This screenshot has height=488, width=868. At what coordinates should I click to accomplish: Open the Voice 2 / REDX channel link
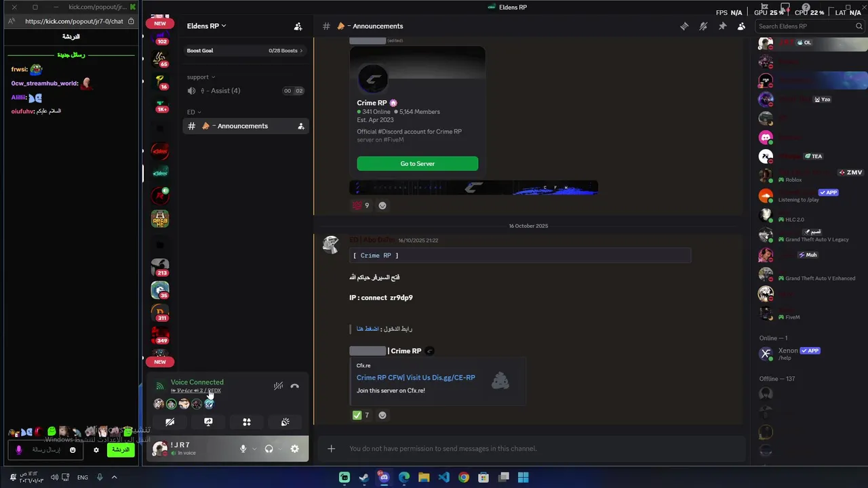(x=196, y=391)
